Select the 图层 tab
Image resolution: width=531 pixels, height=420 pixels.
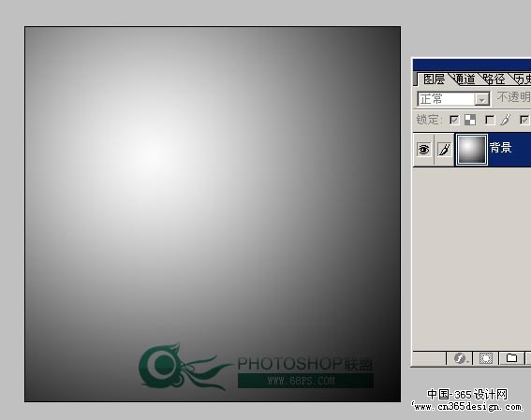435,80
